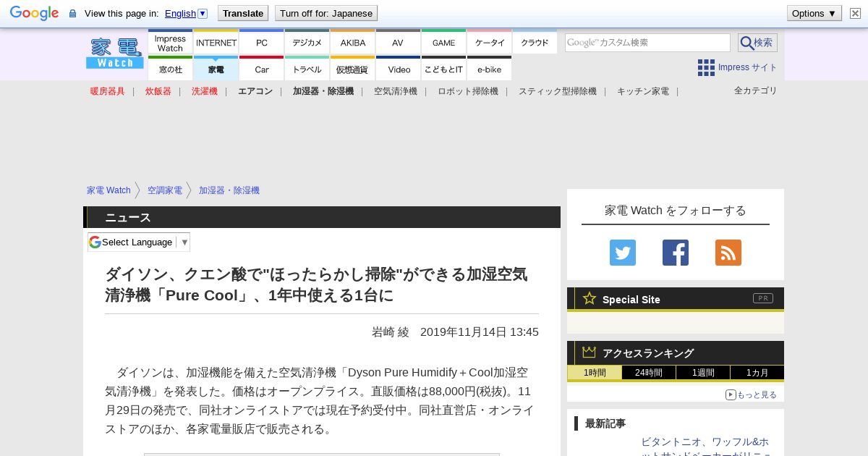Click Turn off for: Japanese button

[326, 13]
